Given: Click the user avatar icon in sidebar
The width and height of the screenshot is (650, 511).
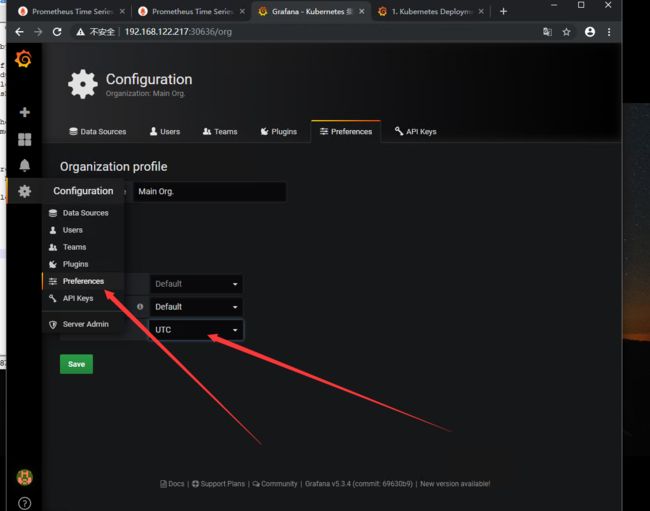Looking at the screenshot, I should (x=24, y=477).
